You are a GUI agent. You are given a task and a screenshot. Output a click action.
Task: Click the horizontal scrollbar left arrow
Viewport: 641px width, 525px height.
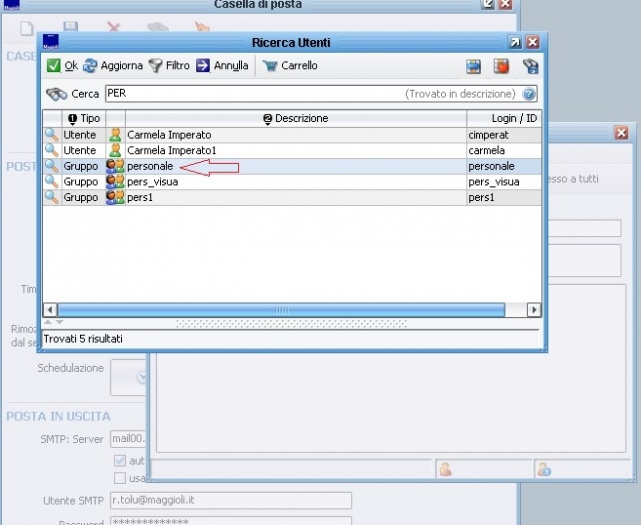pyautogui.click(x=50, y=310)
